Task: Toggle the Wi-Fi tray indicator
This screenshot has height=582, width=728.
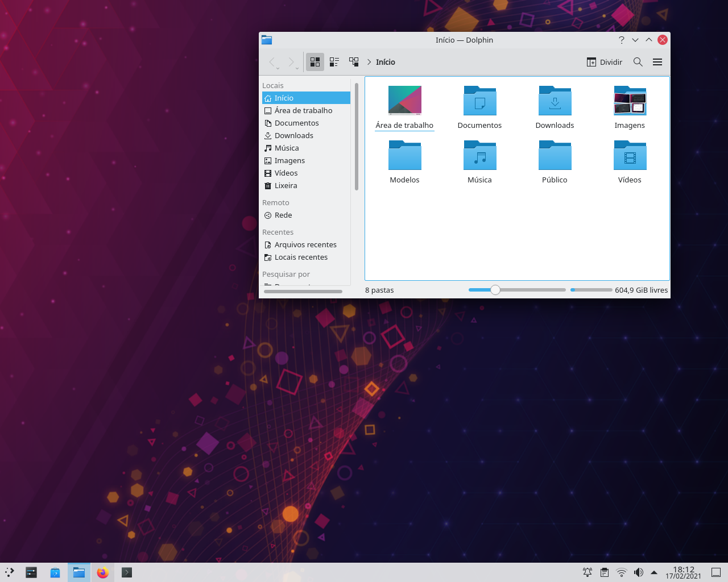Action: coord(621,572)
